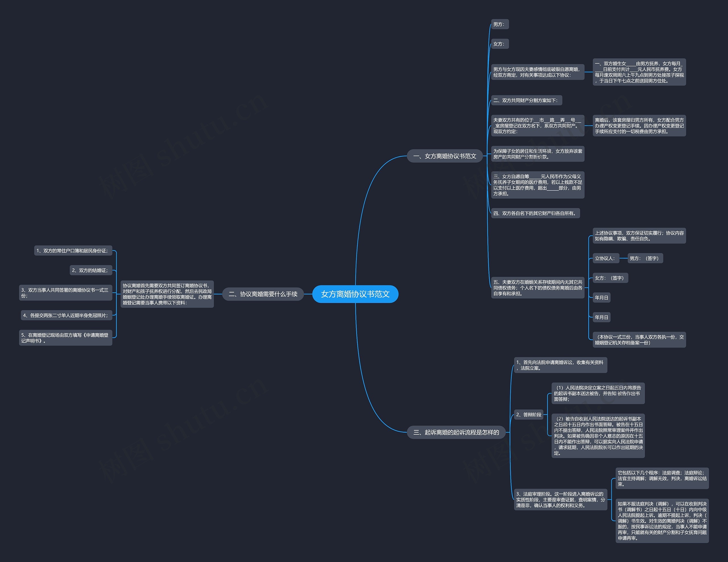The height and width of the screenshot is (562, 728).
Task: Click the upper 年月日 node
Action: pos(601,298)
